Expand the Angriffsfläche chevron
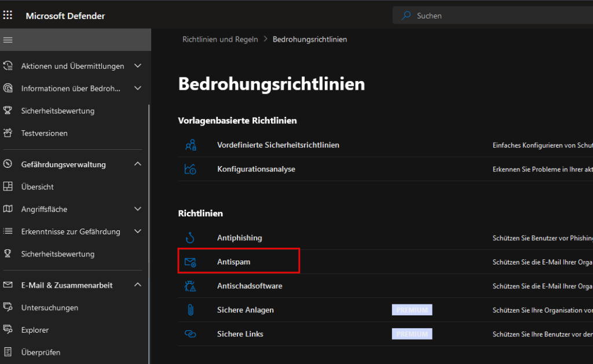The height and width of the screenshot is (364, 593). [138, 209]
